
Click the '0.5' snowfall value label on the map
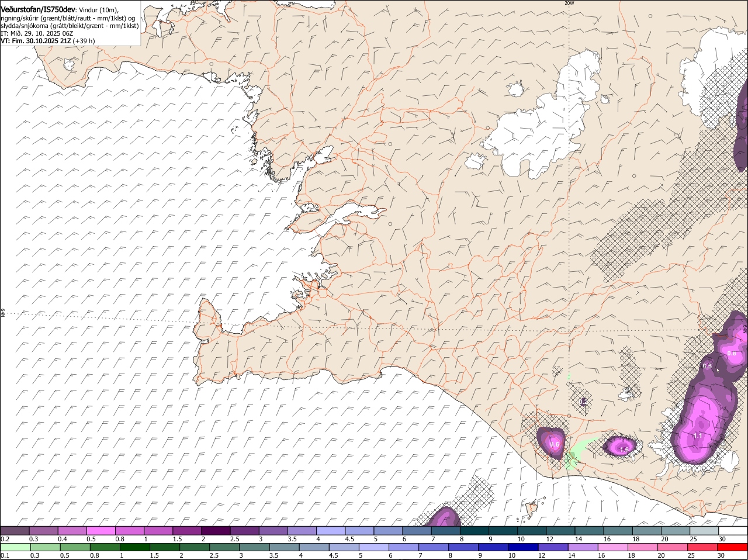point(707,366)
